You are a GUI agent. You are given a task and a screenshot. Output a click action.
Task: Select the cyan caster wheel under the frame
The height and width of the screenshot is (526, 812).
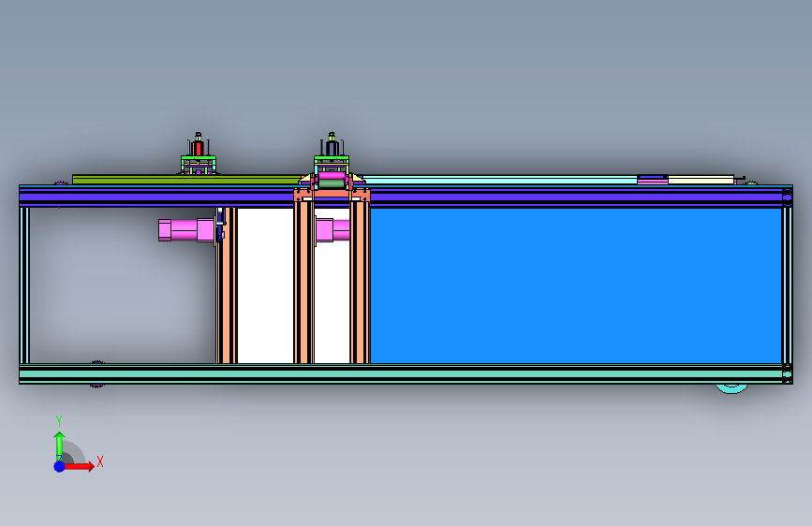[731, 388]
